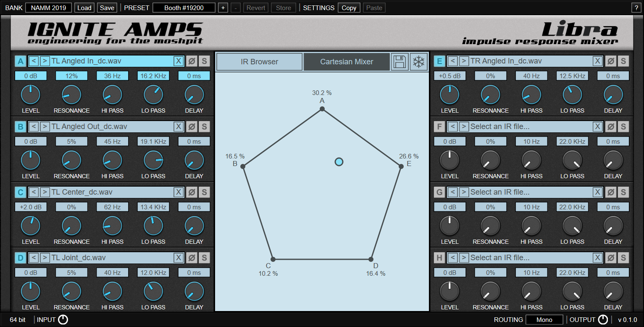Screen dimensions: 644x327
Task: Click the Store preset button
Action: pos(284,8)
